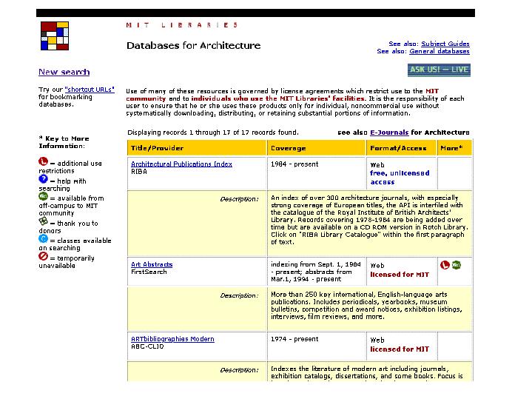The image size is (532, 399).
Task: Open the Subject Guides link
Action: [x=445, y=44]
